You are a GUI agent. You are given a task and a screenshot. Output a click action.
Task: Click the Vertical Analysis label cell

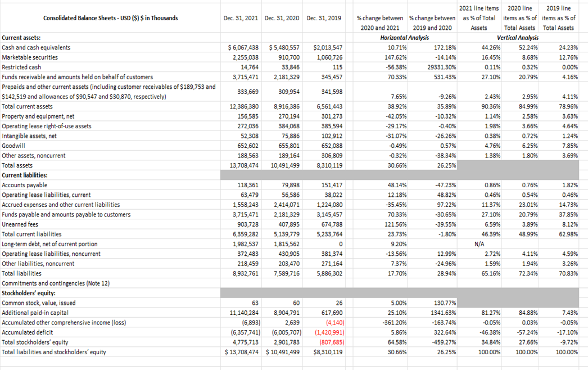[x=518, y=37]
